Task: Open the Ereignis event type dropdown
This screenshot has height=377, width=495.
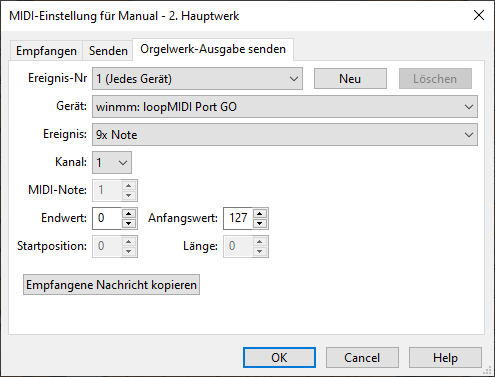Action: tap(285, 135)
